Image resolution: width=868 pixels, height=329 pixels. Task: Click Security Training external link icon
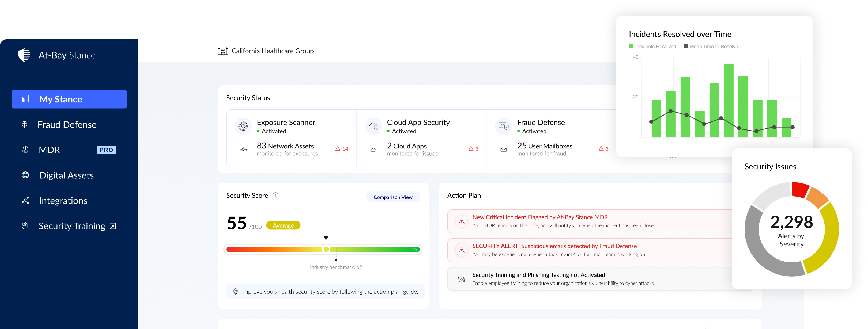pos(113,226)
